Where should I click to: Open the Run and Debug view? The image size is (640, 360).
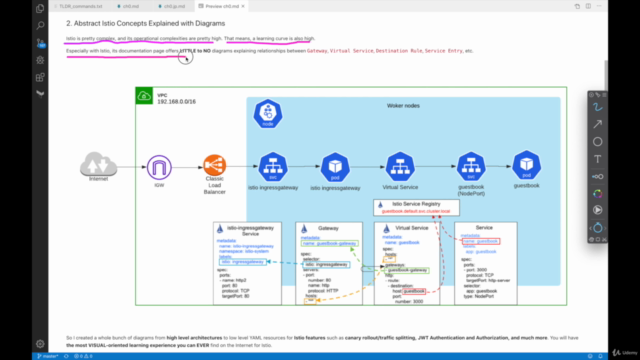pyautogui.click(x=40, y=60)
